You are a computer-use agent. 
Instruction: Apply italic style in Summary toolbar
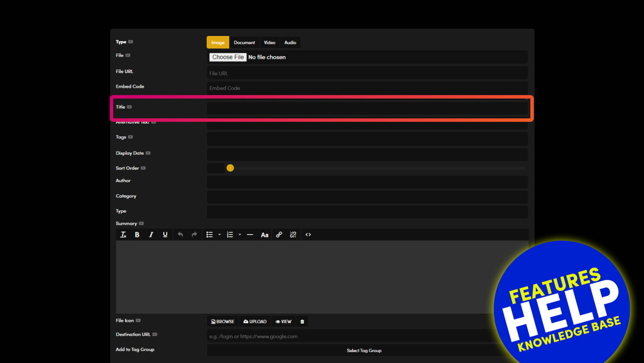click(x=151, y=235)
